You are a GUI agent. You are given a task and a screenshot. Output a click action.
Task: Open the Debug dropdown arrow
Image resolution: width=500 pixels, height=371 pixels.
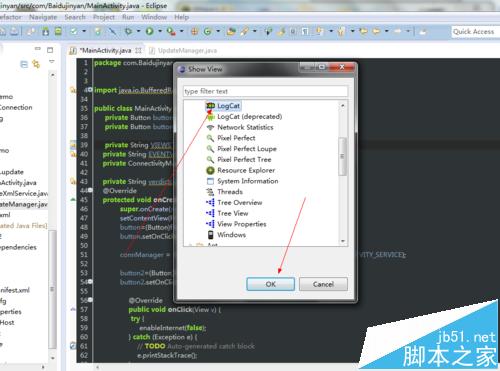138,32
